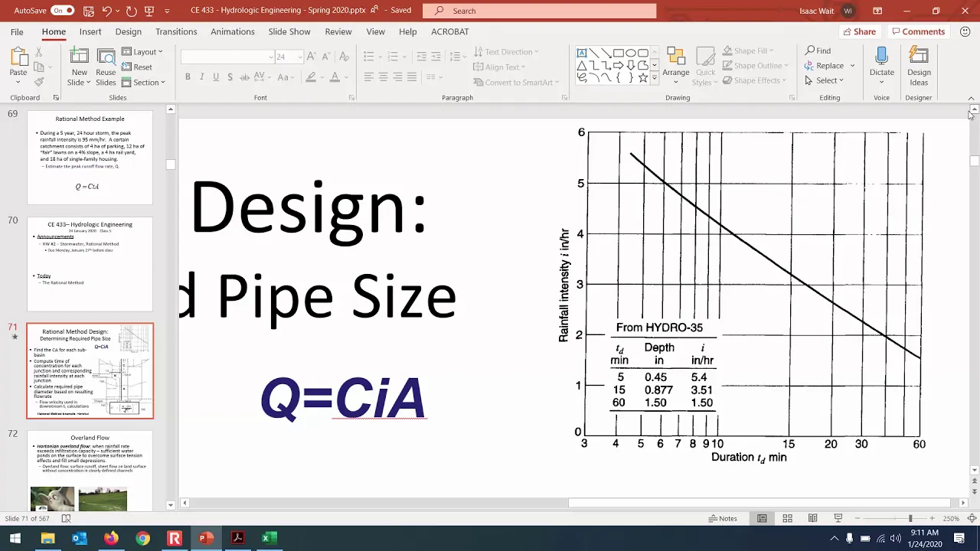
Task: Select the Star shape in gallery
Action: coord(643,78)
